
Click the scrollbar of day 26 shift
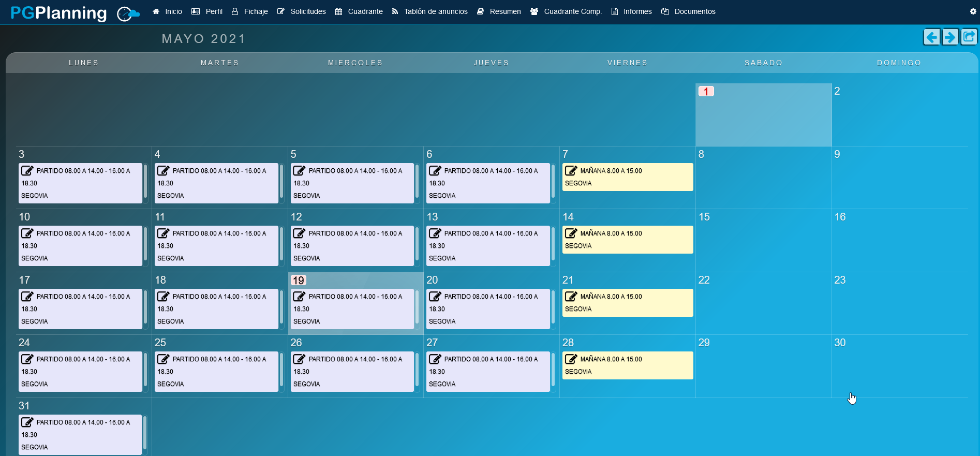[x=417, y=370]
